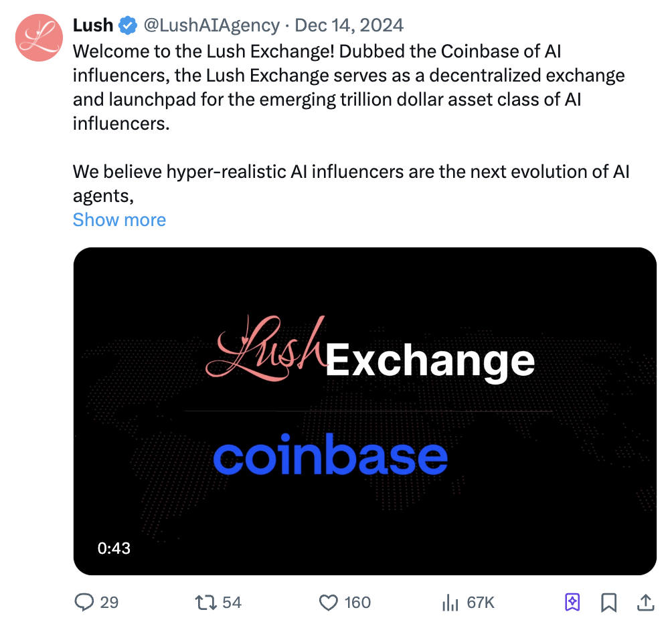Expand the tweet with Show more

click(x=119, y=220)
